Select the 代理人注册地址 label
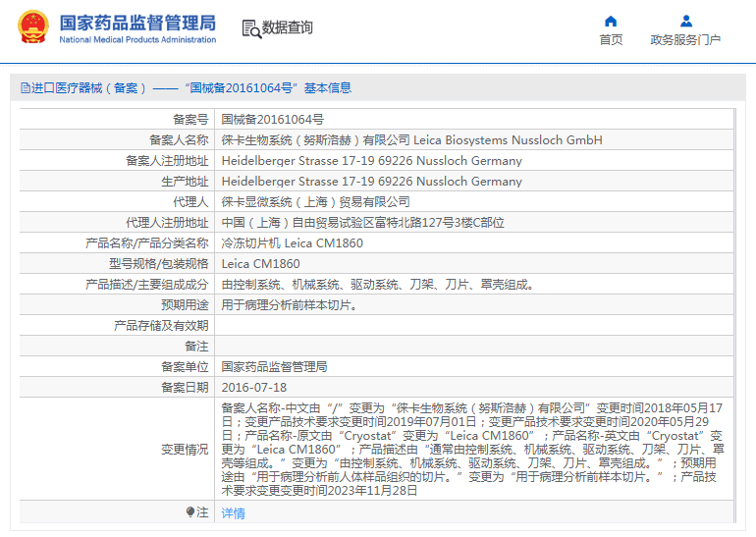This screenshot has width=756, height=537. (x=167, y=223)
